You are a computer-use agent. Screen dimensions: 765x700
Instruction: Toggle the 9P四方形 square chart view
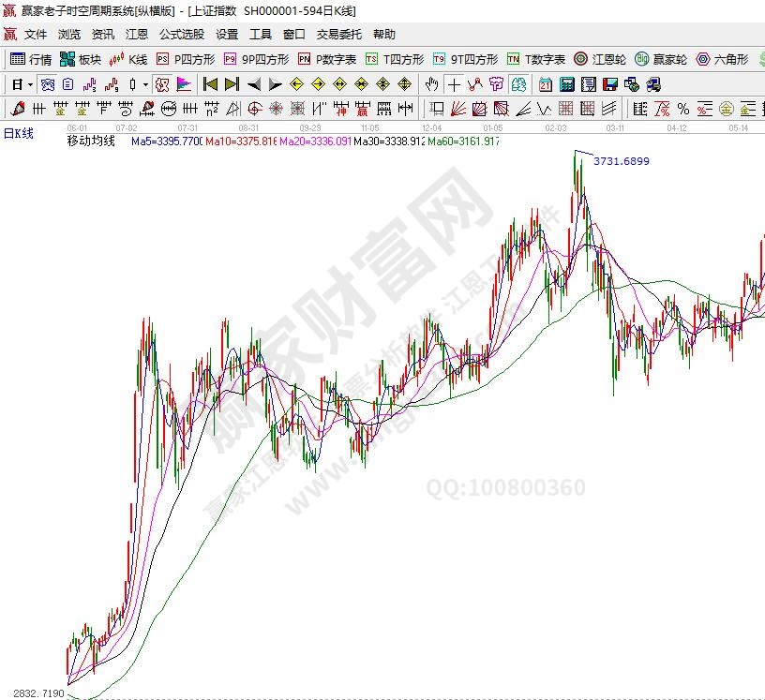[x=257, y=59]
